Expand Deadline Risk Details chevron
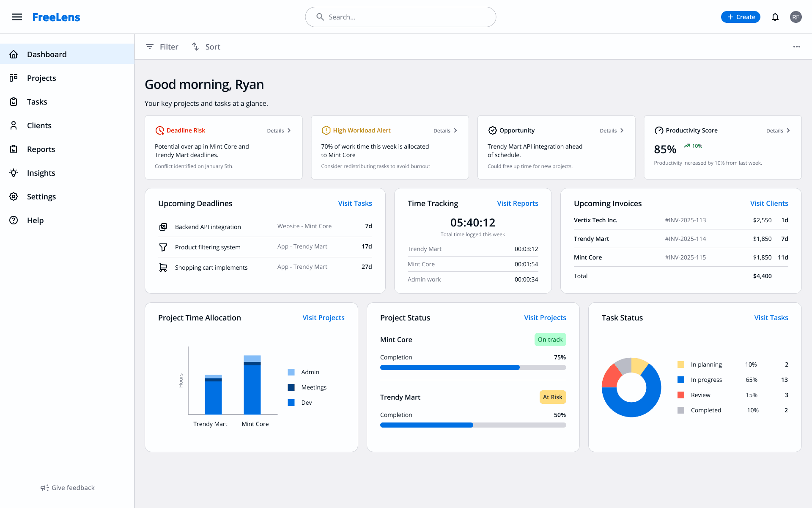Image resolution: width=812 pixels, height=508 pixels. pos(289,130)
